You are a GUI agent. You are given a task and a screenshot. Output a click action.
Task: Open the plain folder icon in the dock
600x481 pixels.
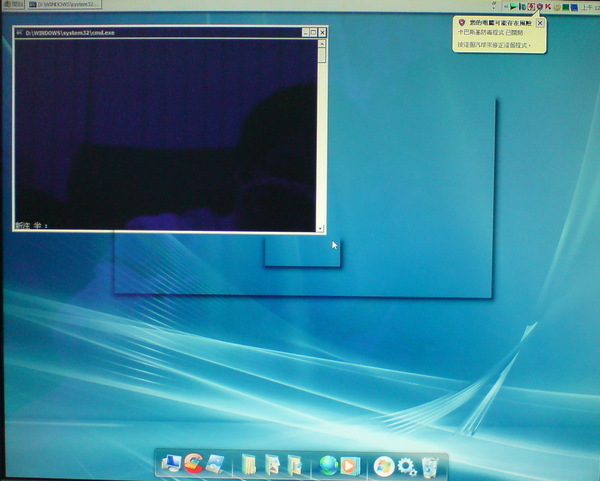[x=248, y=464]
